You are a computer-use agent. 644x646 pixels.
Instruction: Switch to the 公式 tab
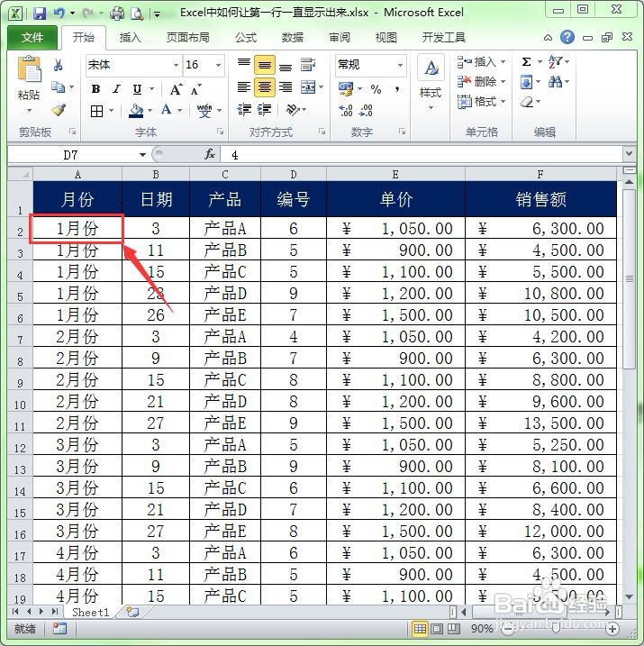pos(246,38)
